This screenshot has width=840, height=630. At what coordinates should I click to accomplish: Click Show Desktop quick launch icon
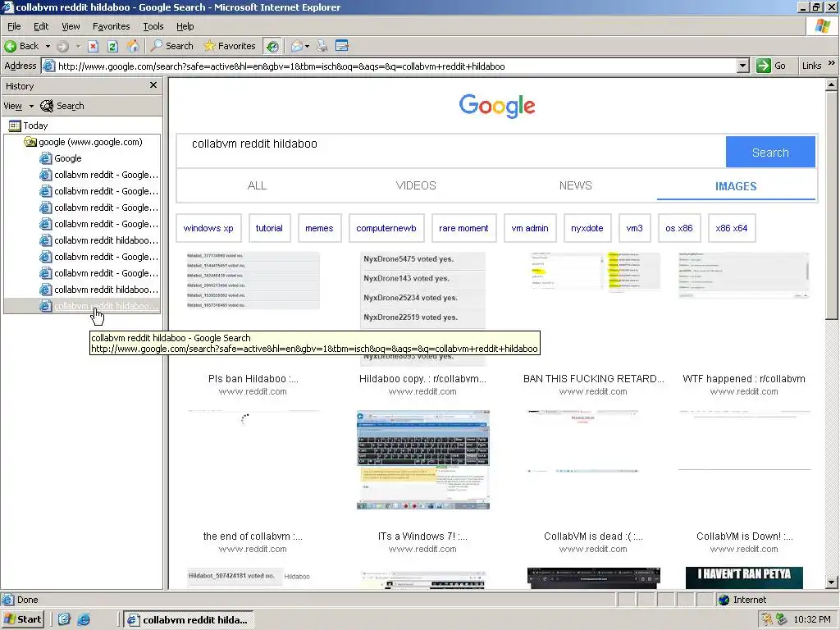[64, 619]
